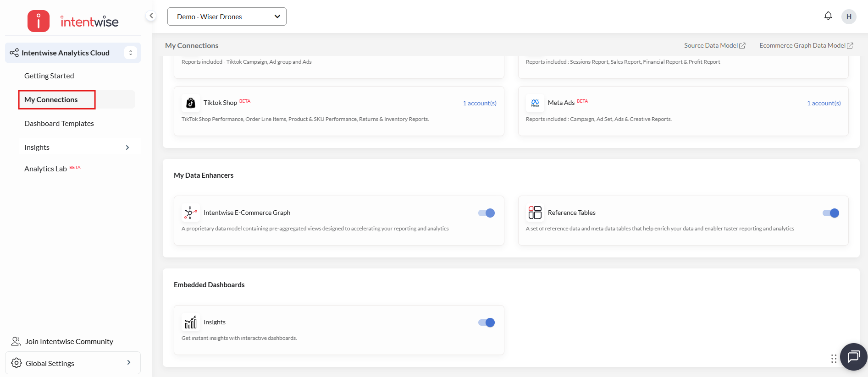Go to Getting Started page
The image size is (868, 377).
[49, 76]
